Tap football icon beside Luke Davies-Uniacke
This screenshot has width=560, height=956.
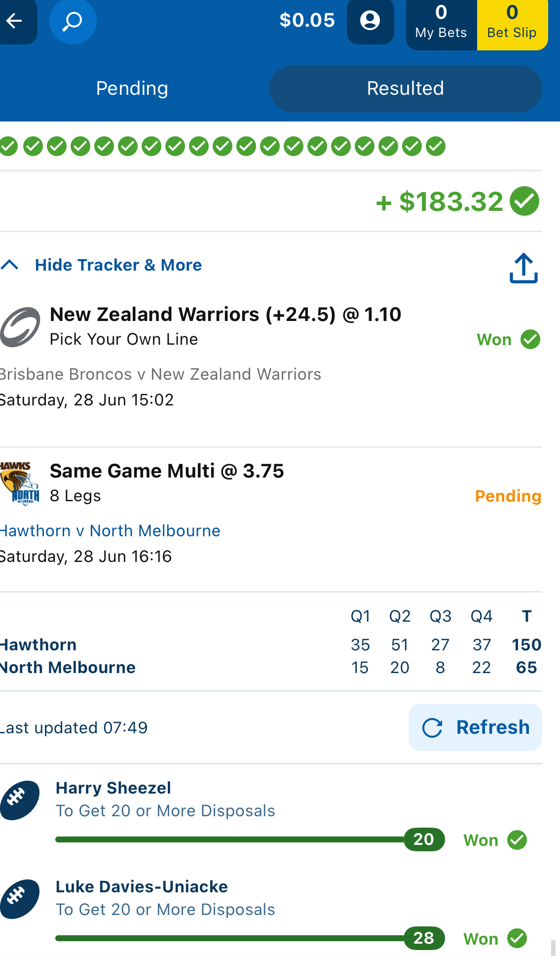point(20,899)
